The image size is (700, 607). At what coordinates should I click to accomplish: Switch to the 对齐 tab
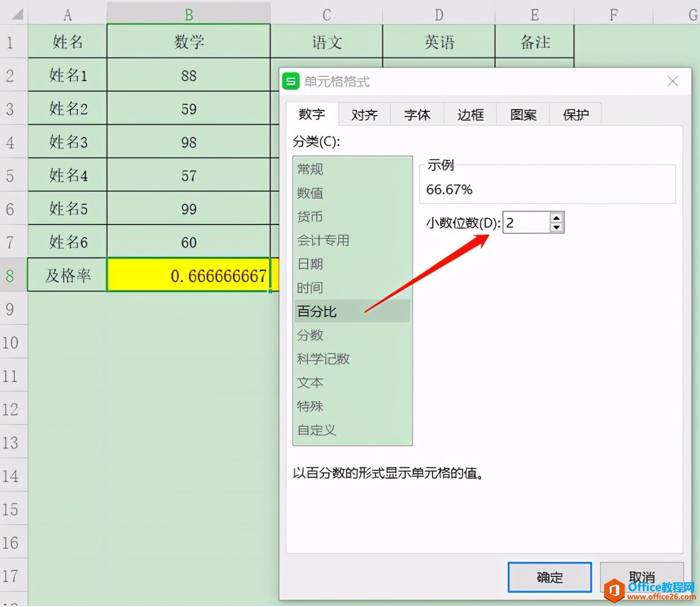pos(365,115)
